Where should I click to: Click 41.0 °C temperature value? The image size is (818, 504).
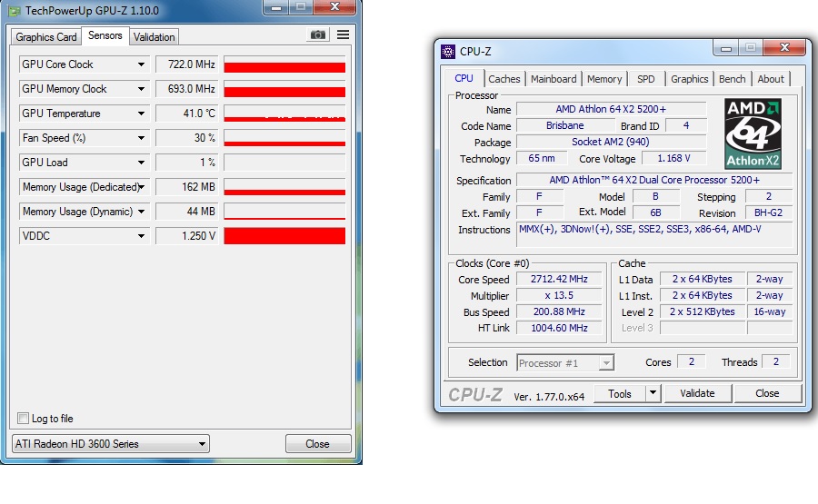point(186,114)
